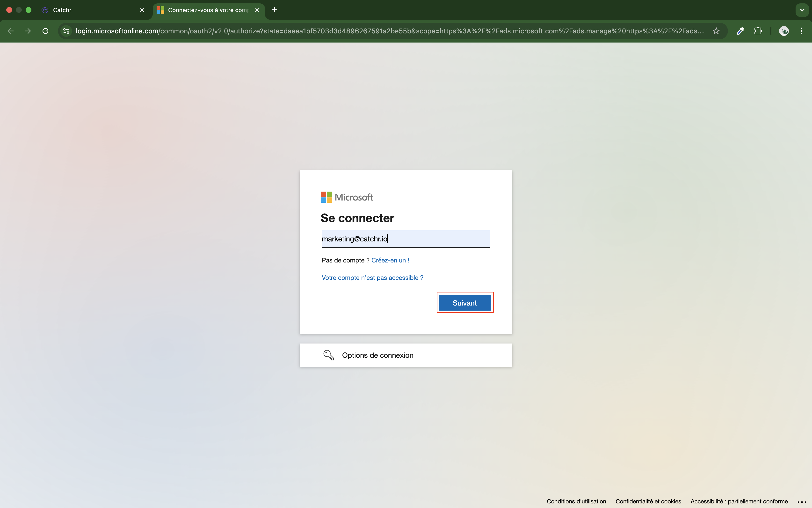This screenshot has width=812, height=508.
Task: Open the Extensions puzzle menu
Action: [x=758, y=31]
